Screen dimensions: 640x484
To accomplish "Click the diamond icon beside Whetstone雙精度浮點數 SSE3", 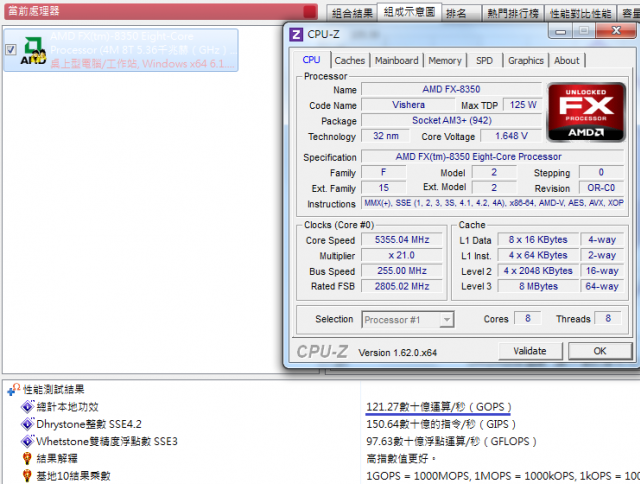I will pyautogui.click(x=27, y=441).
